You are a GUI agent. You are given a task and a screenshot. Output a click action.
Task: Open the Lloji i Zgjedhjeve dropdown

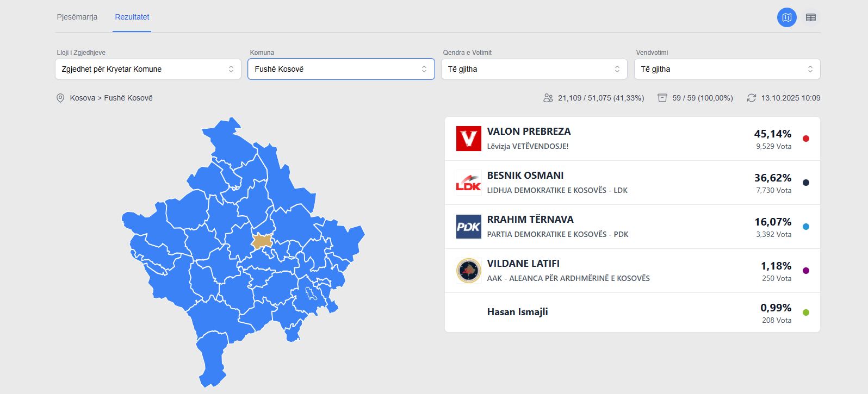(148, 69)
